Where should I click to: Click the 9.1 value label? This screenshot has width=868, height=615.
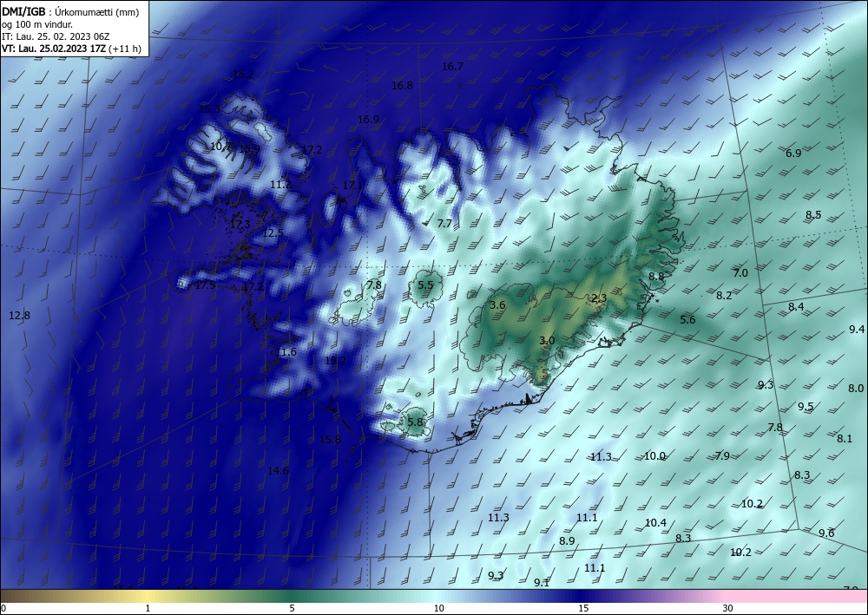pyautogui.click(x=542, y=582)
